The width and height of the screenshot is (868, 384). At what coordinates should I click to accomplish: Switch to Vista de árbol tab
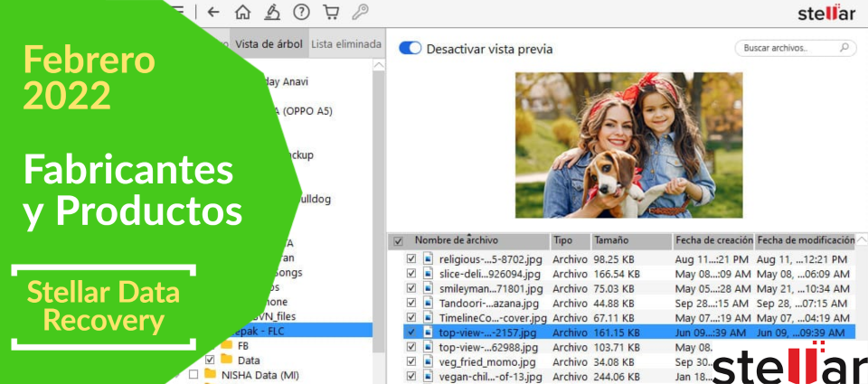click(x=269, y=44)
